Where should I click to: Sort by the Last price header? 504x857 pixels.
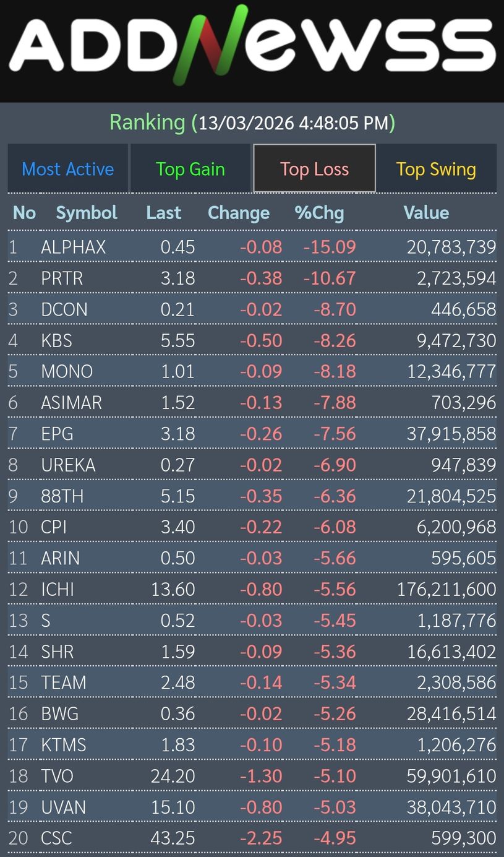[164, 213]
